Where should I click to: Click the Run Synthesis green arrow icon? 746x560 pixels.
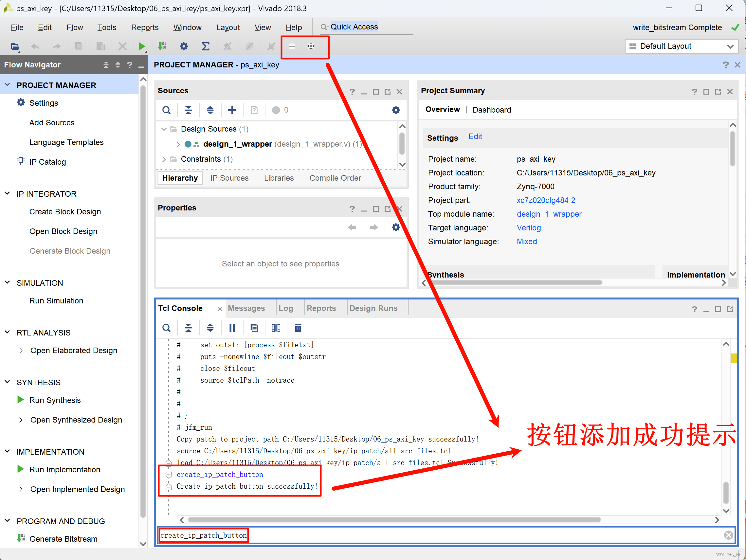(21, 401)
